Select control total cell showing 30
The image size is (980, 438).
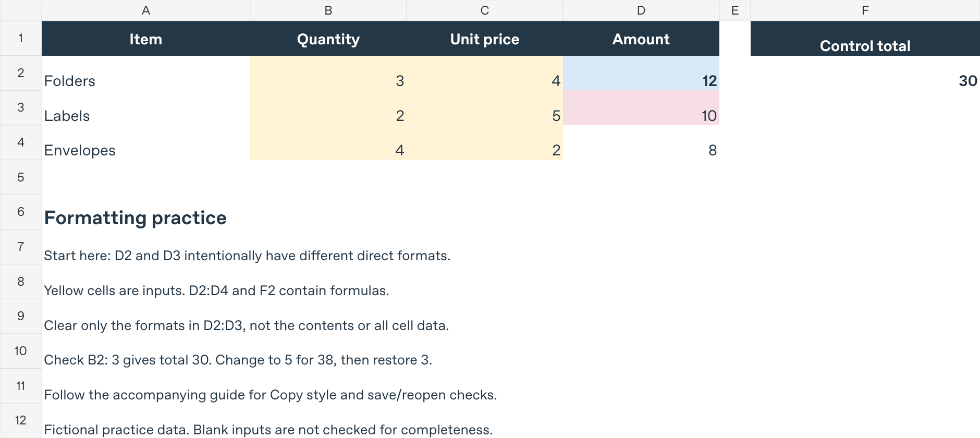(x=865, y=74)
